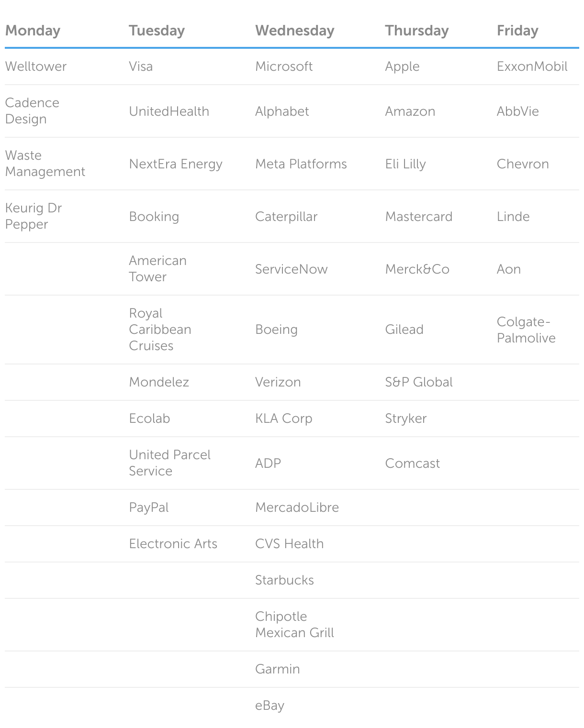Click the Monday column header
Screen dimensions: 584x728
click(33, 31)
